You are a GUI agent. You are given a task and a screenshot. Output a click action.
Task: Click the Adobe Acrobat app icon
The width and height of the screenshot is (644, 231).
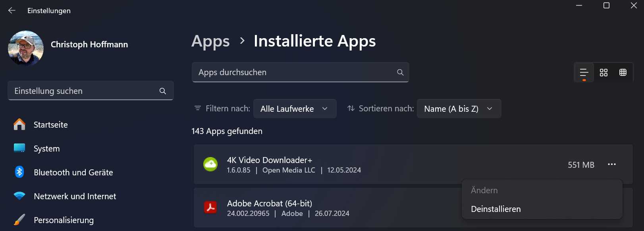click(211, 208)
